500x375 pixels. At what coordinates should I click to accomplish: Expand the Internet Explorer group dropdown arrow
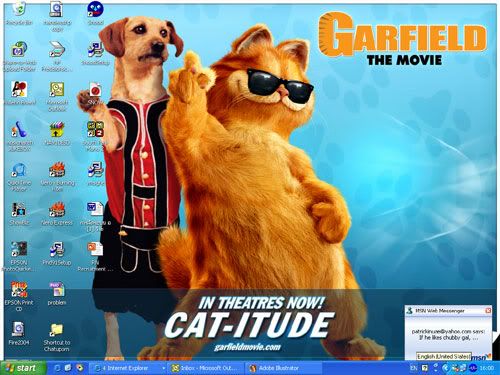pos(163,368)
